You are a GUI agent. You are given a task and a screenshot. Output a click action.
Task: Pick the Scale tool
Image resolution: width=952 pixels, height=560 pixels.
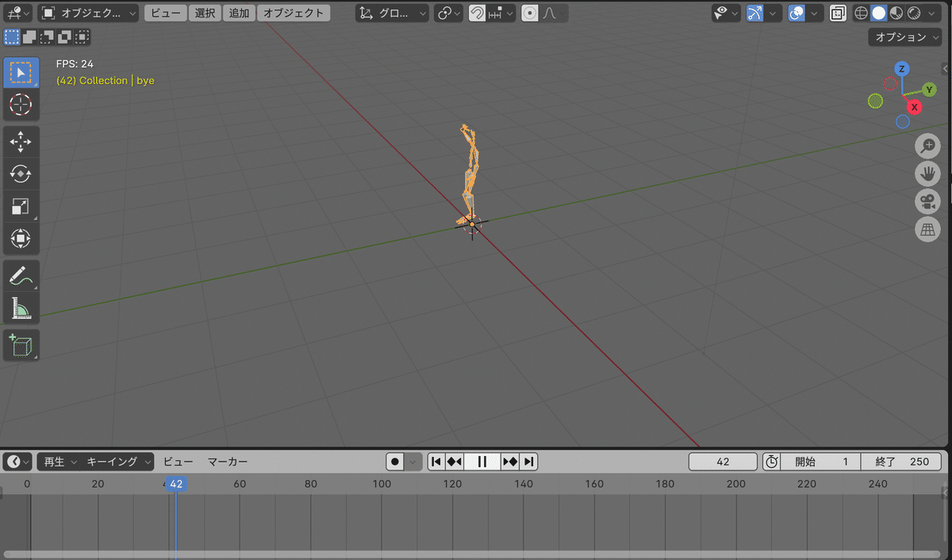click(x=21, y=206)
